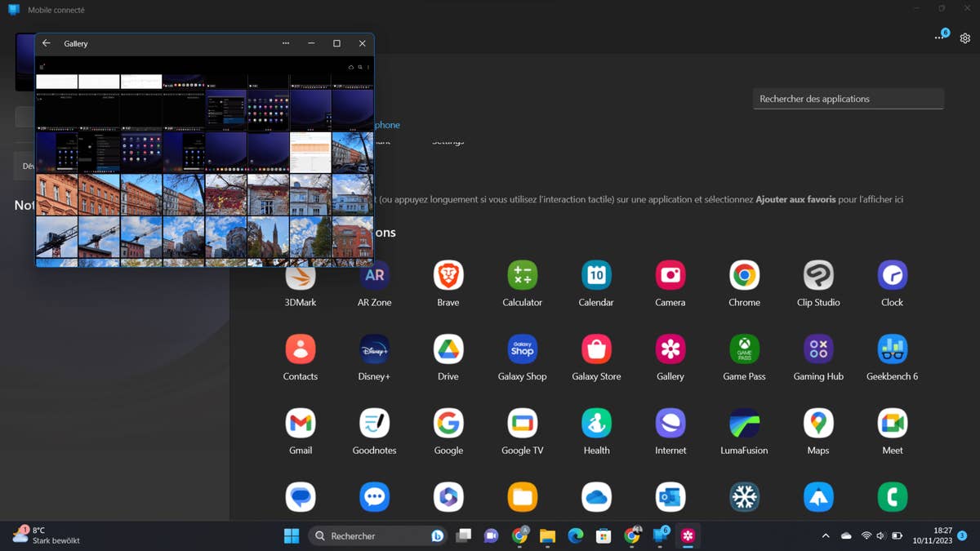
Task: Open the notifications dots with badge
Action: point(941,38)
